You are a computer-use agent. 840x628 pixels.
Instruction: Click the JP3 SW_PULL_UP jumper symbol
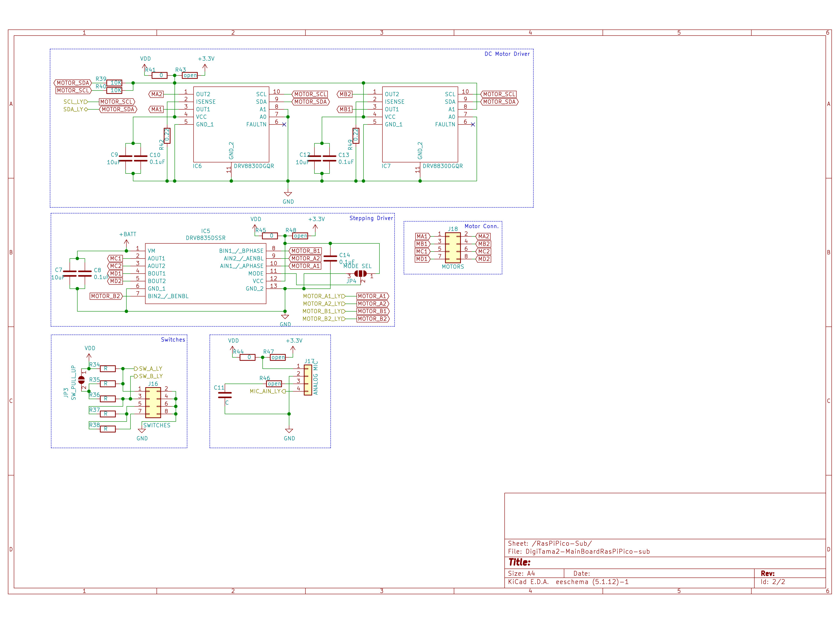coord(81,379)
